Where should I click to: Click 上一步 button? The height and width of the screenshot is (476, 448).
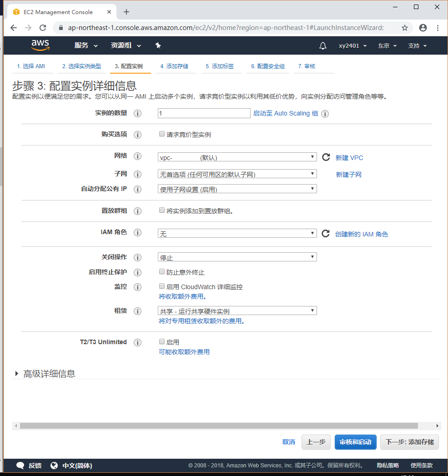(x=316, y=442)
